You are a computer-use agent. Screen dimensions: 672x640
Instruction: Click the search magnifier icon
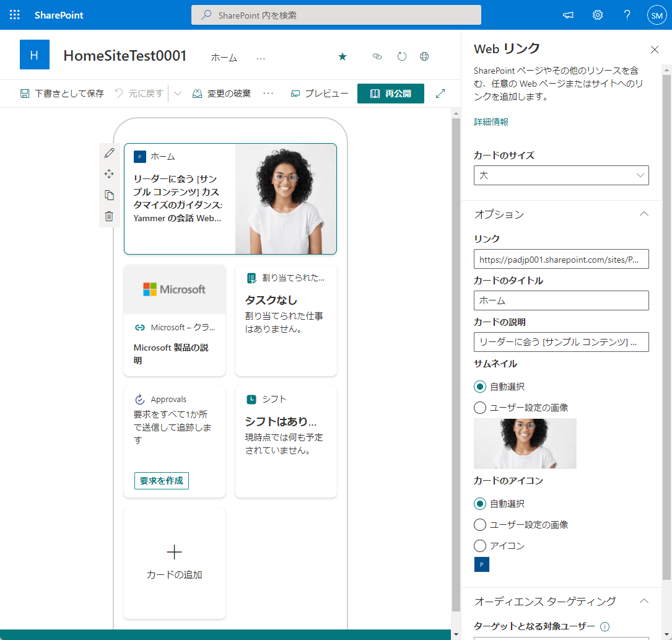[206, 15]
